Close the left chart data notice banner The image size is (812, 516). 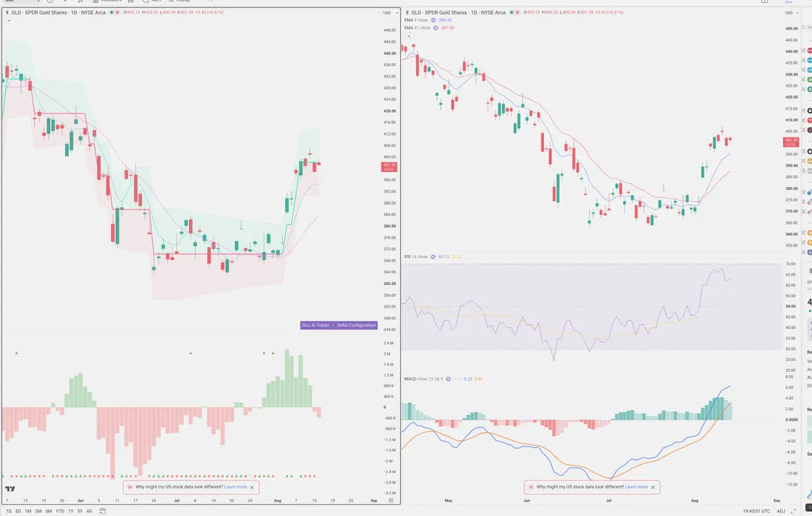tap(252, 487)
